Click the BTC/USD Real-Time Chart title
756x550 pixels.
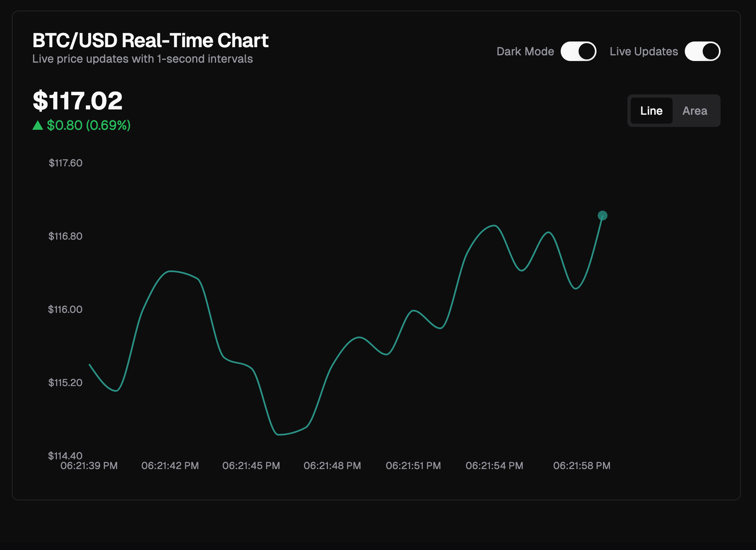151,40
